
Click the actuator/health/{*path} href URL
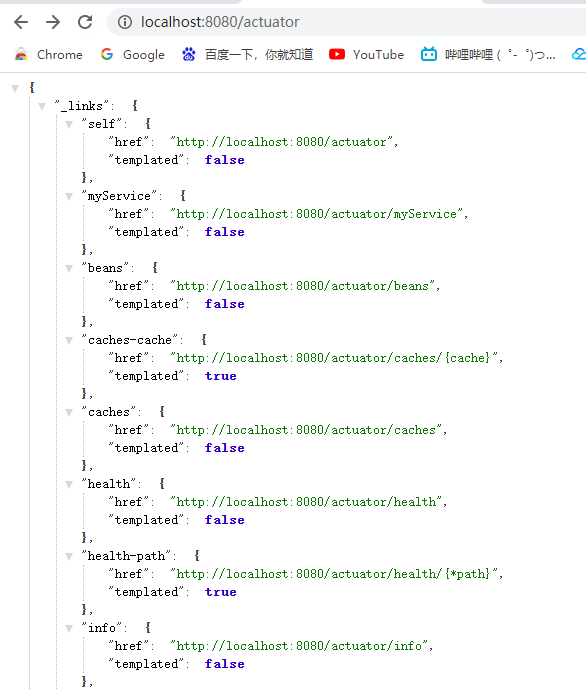(334, 574)
